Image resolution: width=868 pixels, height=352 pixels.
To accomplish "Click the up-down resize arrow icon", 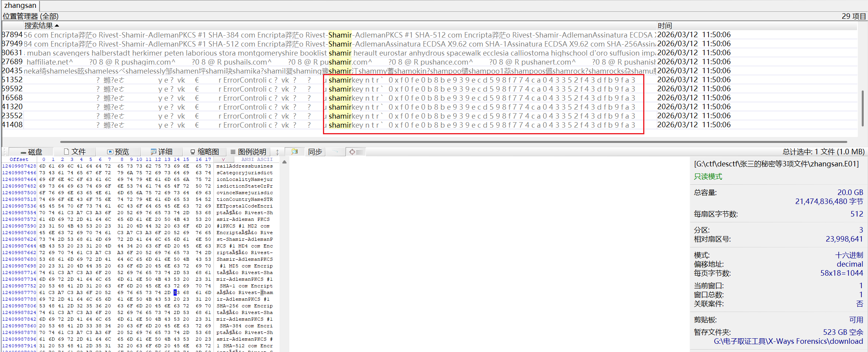I will 277,152.
